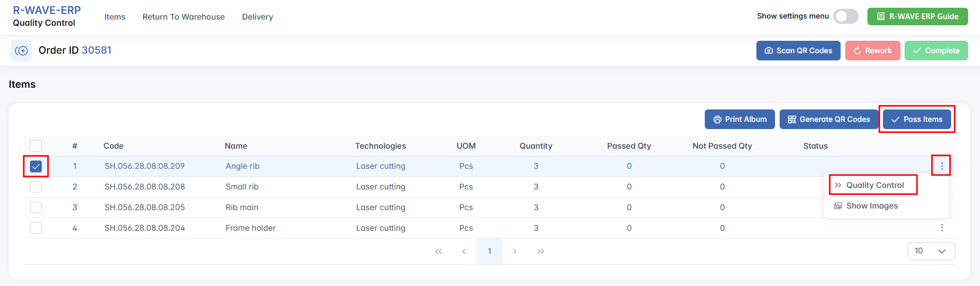
Task: Click the circled plus icon beside Order ID
Action: click(21, 51)
